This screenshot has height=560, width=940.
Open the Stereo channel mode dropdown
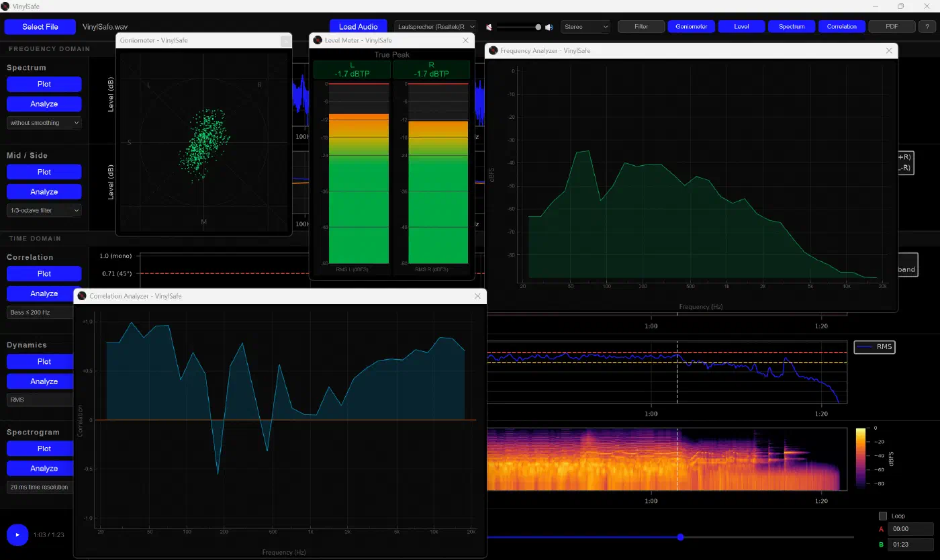click(585, 27)
